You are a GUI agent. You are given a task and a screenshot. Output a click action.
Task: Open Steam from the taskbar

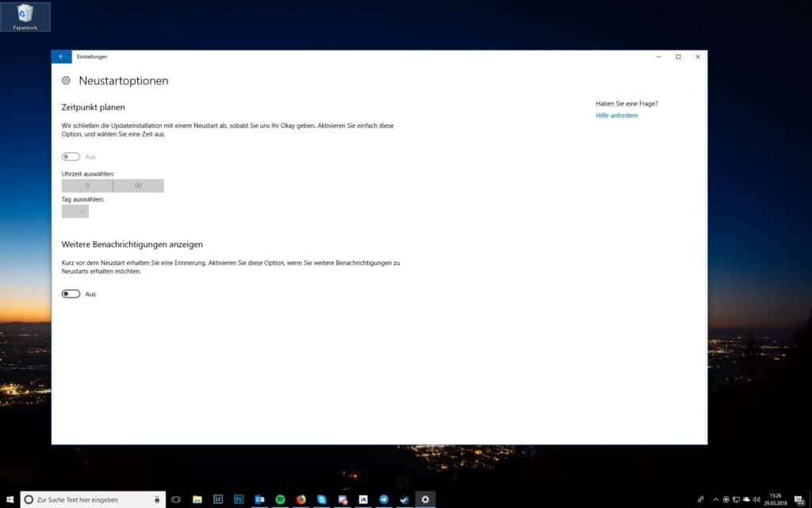(x=403, y=499)
